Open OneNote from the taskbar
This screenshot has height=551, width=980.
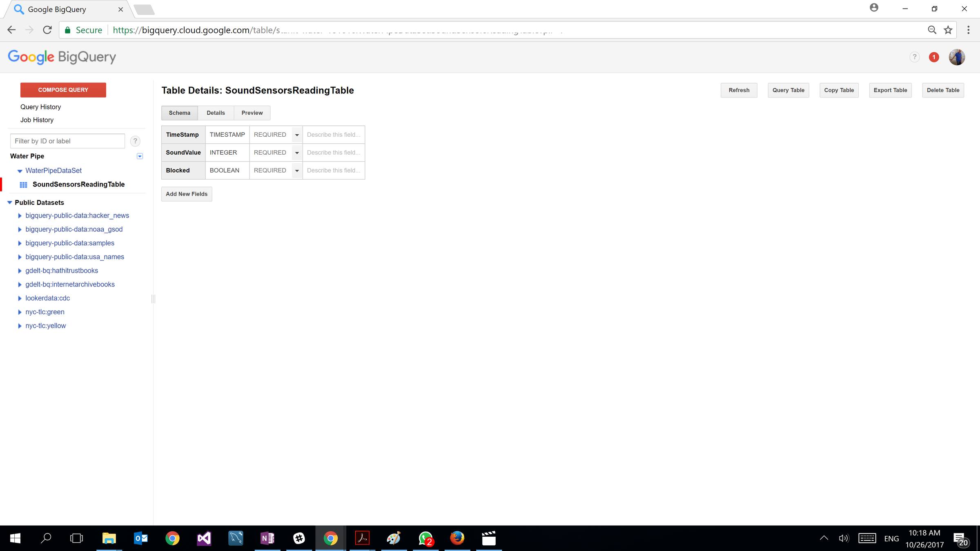[267, 538]
